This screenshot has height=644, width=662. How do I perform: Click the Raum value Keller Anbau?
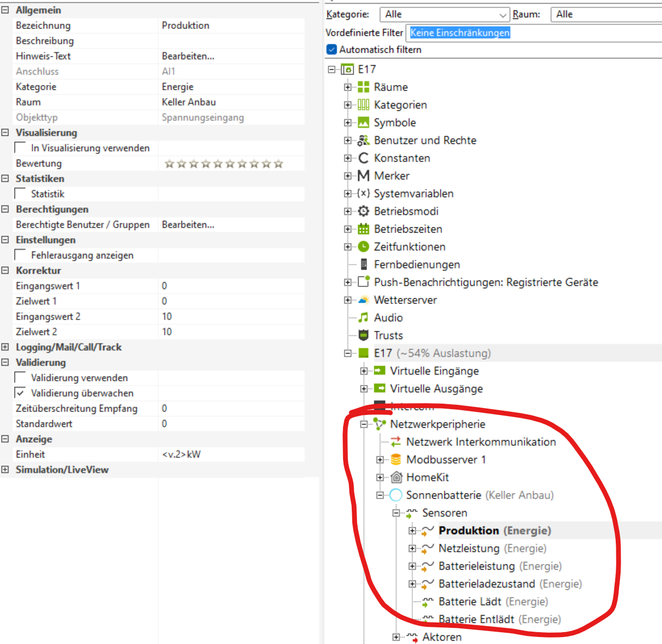[231, 102]
